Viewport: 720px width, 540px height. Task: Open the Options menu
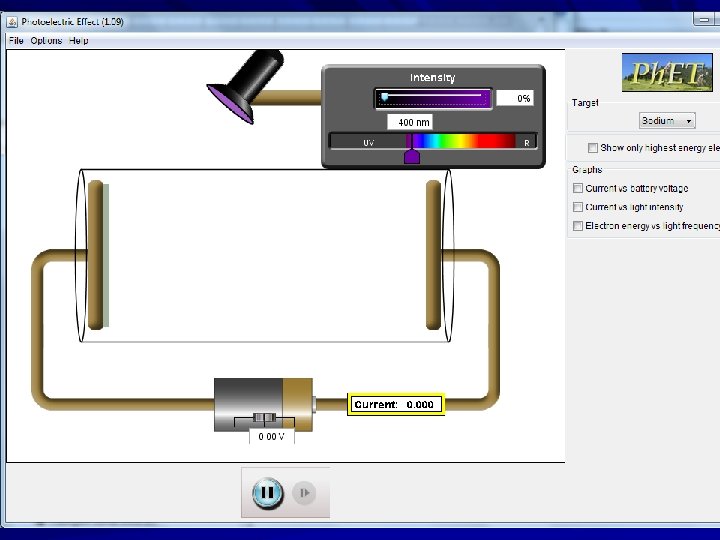(x=46, y=40)
